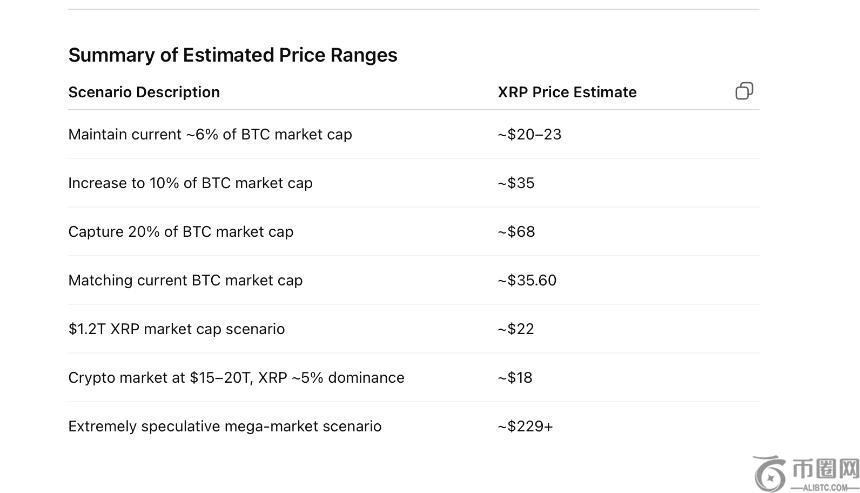860x493 pixels.
Task: Click the ~$35 price estimate value
Action: pos(516,183)
